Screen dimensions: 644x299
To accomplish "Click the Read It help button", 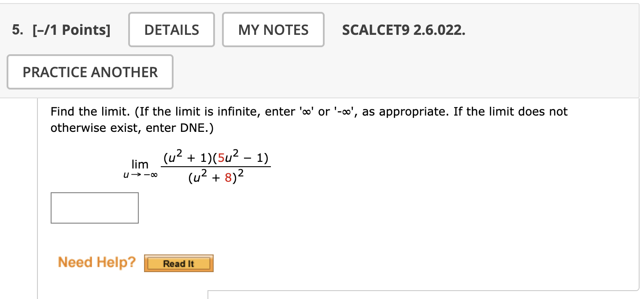I will coord(178,263).
